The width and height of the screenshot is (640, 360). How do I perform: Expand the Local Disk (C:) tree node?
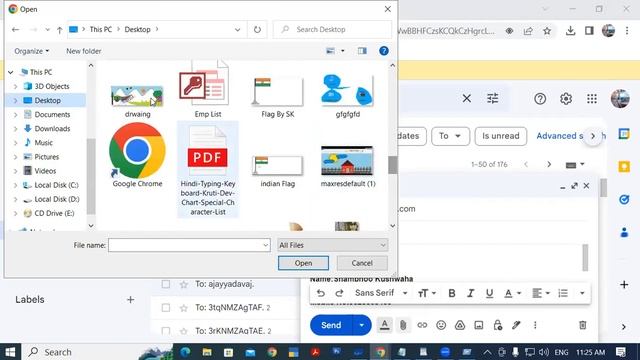coord(16,186)
